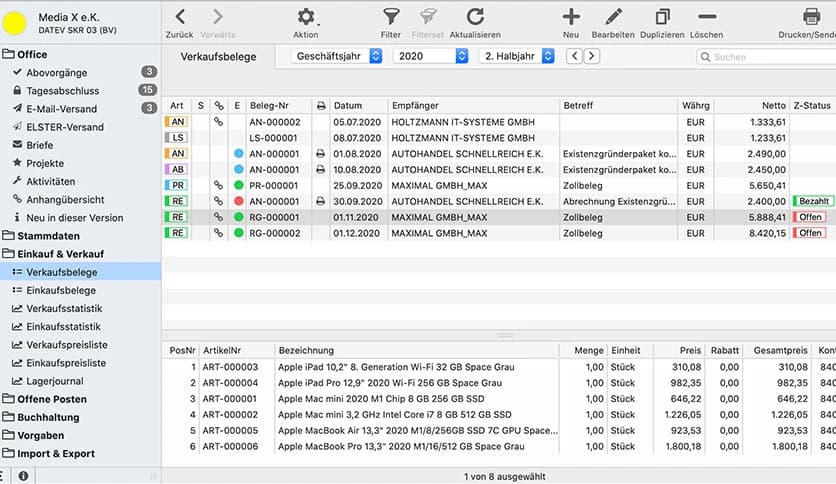Click Offen badge on RG-000001 row
The height and width of the screenshot is (484, 836).
(809, 217)
